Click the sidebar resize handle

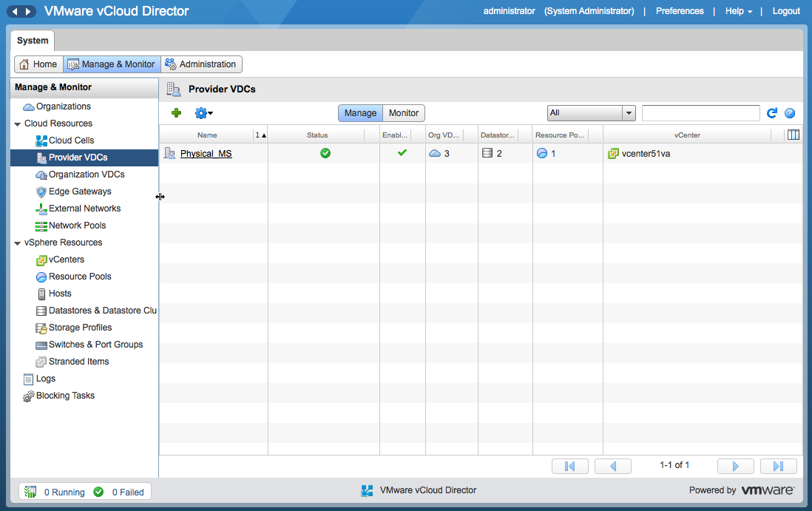click(160, 197)
